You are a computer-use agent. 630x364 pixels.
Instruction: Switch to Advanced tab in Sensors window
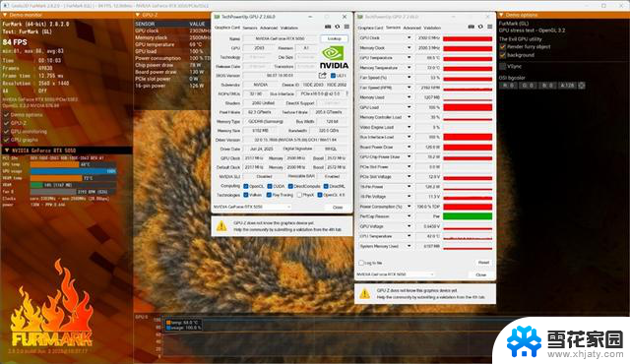click(x=411, y=28)
